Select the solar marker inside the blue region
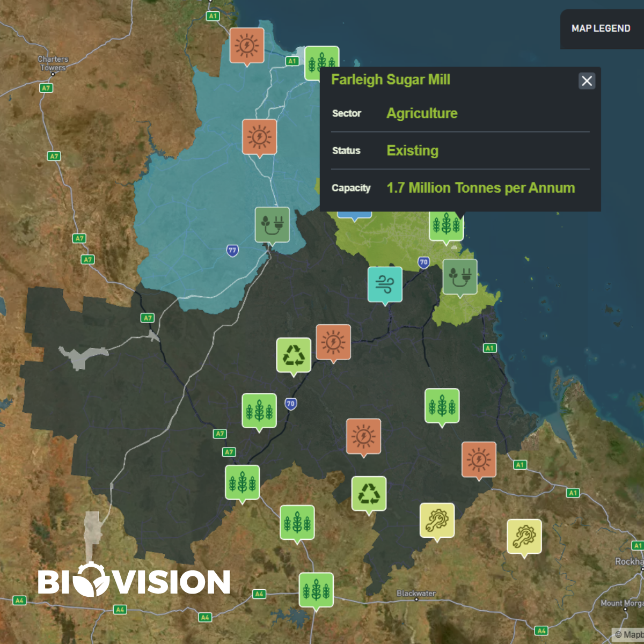Viewport: 644px width, 644px height. click(x=260, y=137)
